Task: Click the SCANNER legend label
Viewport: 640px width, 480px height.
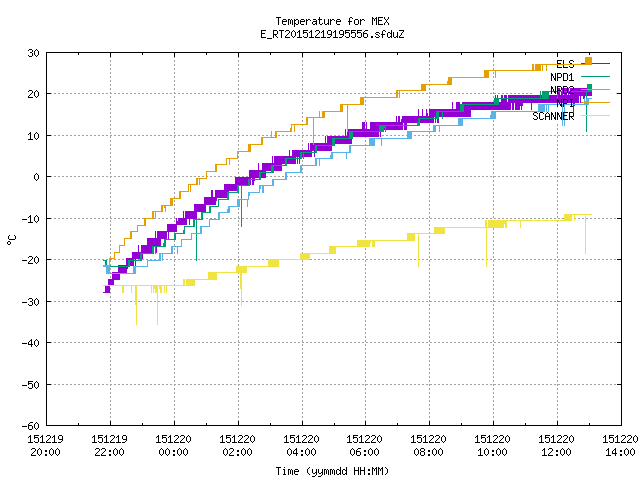Action: [x=553, y=116]
